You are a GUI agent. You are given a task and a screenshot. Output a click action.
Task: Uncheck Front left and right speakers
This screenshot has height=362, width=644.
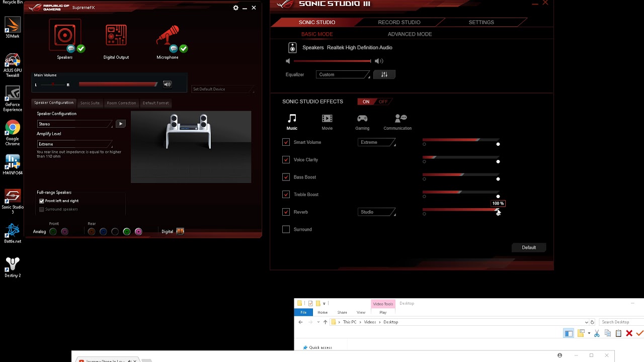click(x=42, y=201)
